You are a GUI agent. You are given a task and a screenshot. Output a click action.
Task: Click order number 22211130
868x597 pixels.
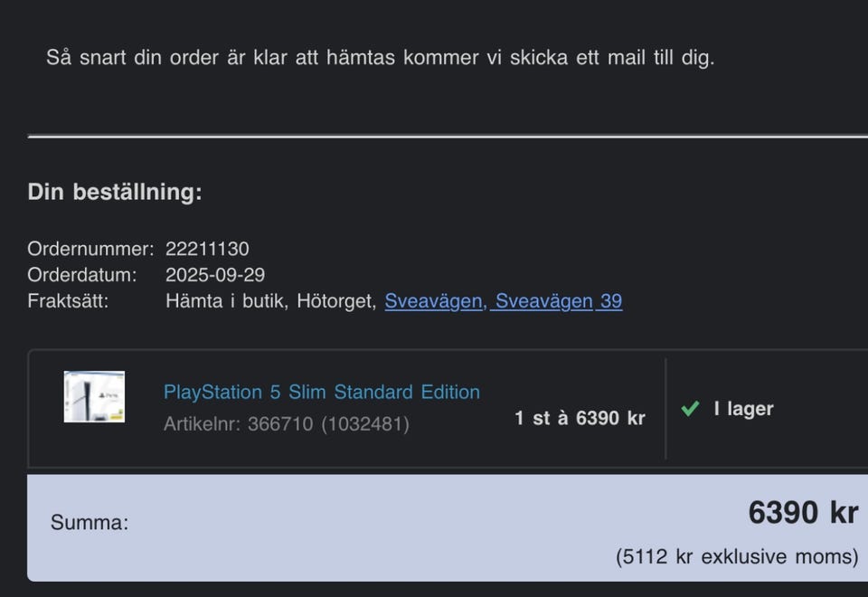[207, 249]
